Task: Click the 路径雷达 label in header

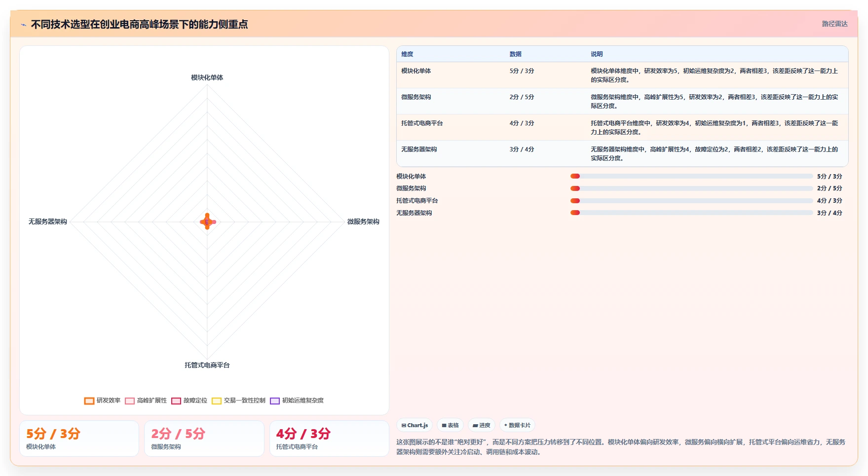Action: click(x=834, y=24)
